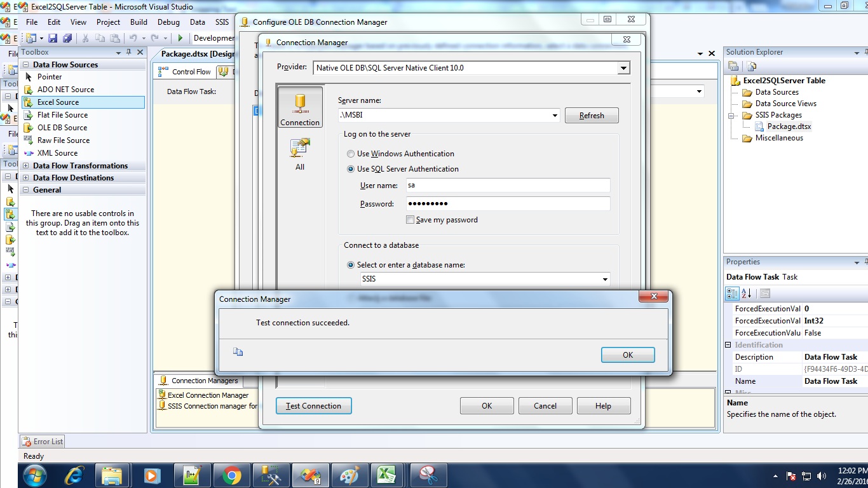Click the Test Connection button

tap(313, 405)
